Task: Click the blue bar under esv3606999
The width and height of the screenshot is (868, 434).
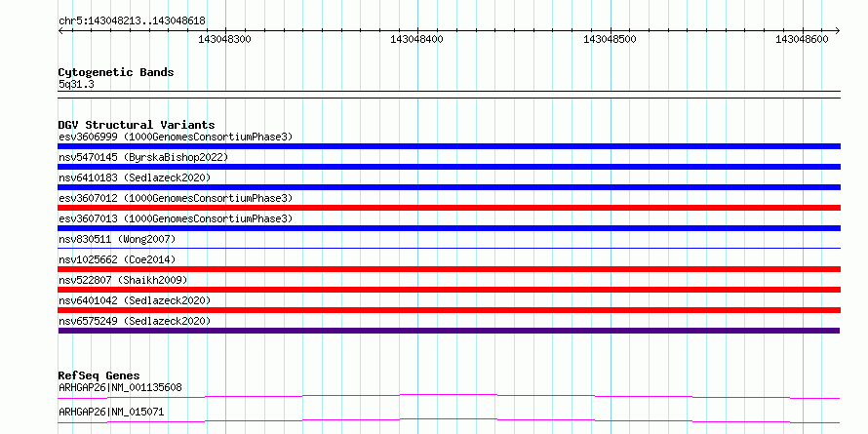Action: pos(449,146)
